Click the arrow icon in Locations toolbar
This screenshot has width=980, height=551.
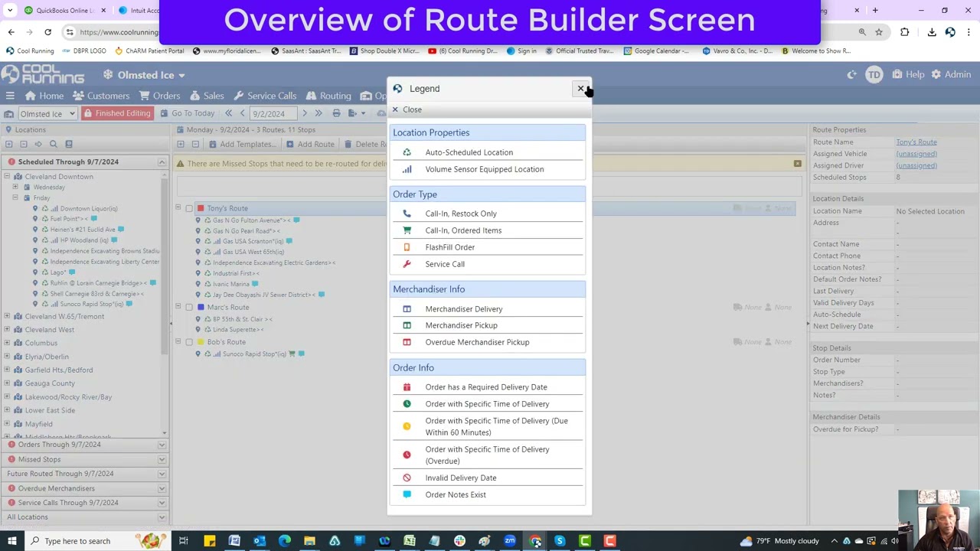point(38,144)
